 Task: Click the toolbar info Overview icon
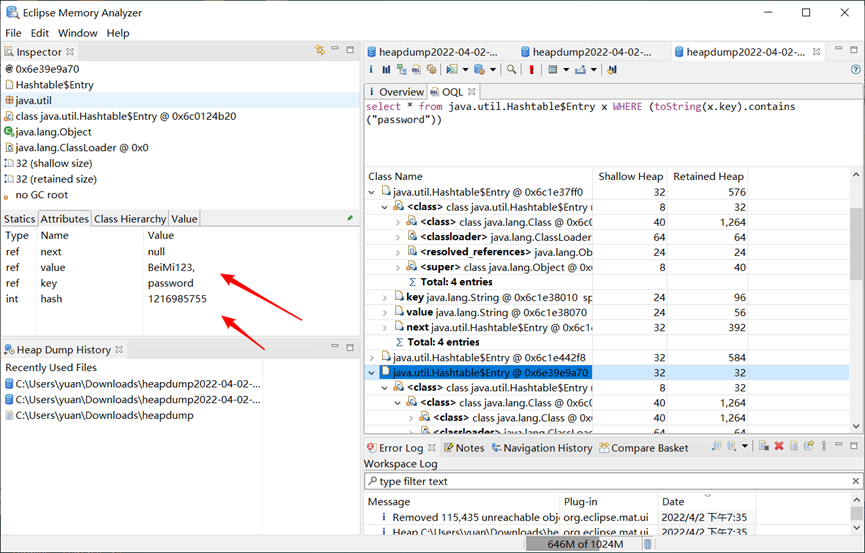click(x=371, y=70)
